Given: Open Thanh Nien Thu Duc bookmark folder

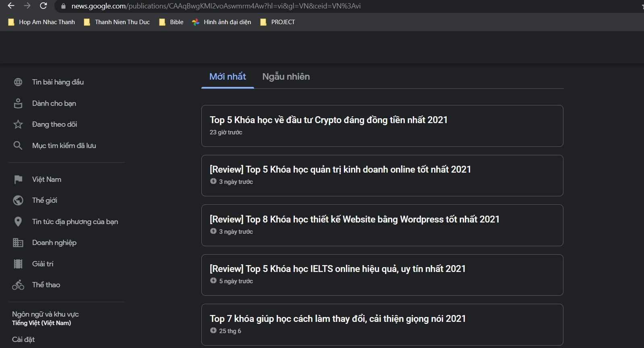Looking at the screenshot, I should tap(117, 22).
